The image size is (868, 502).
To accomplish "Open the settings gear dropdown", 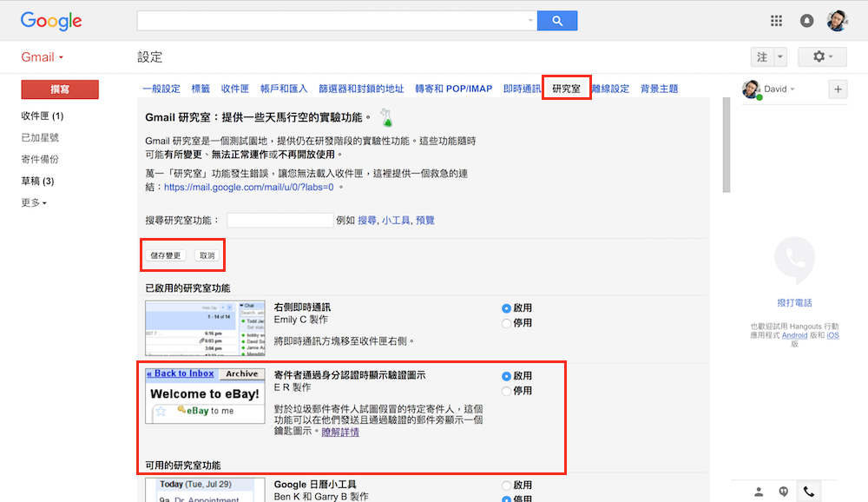I will tap(821, 56).
